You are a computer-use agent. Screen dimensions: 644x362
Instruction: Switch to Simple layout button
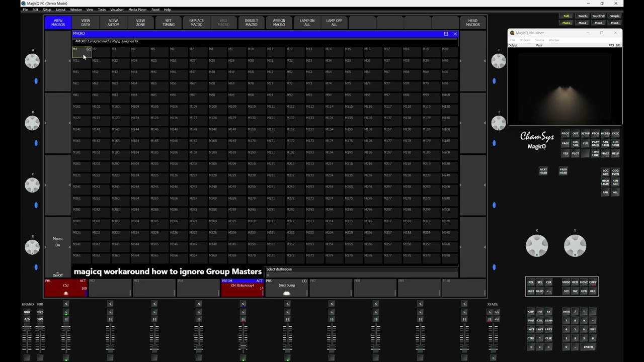(x=615, y=16)
